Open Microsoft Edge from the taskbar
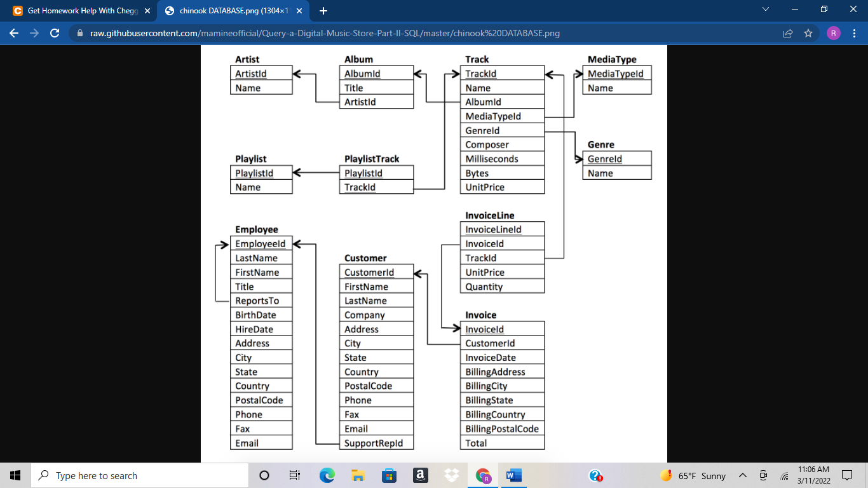The height and width of the screenshot is (488, 868). 327,475
